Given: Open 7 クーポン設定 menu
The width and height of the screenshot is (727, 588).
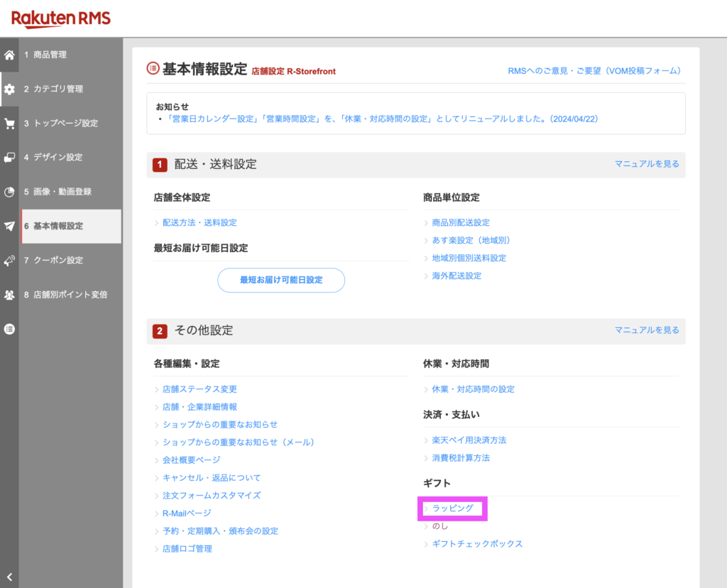Looking at the screenshot, I should point(71,260).
